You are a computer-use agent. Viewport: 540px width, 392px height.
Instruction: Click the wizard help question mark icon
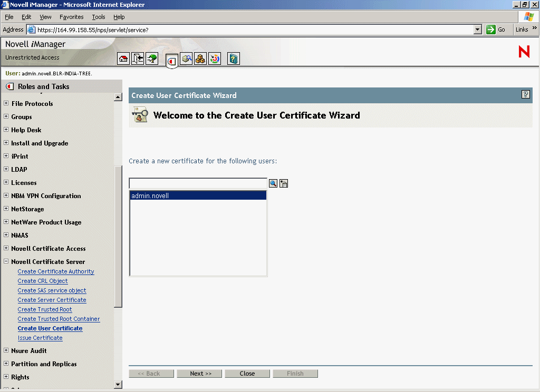coord(526,94)
